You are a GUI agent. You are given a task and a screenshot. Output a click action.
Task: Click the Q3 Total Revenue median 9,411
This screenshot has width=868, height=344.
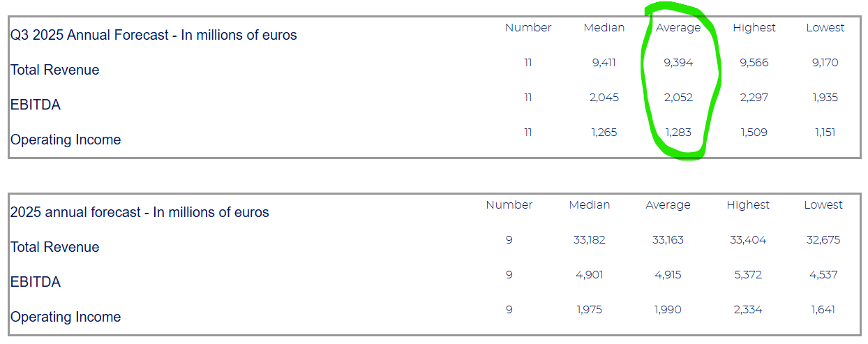click(604, 63)
